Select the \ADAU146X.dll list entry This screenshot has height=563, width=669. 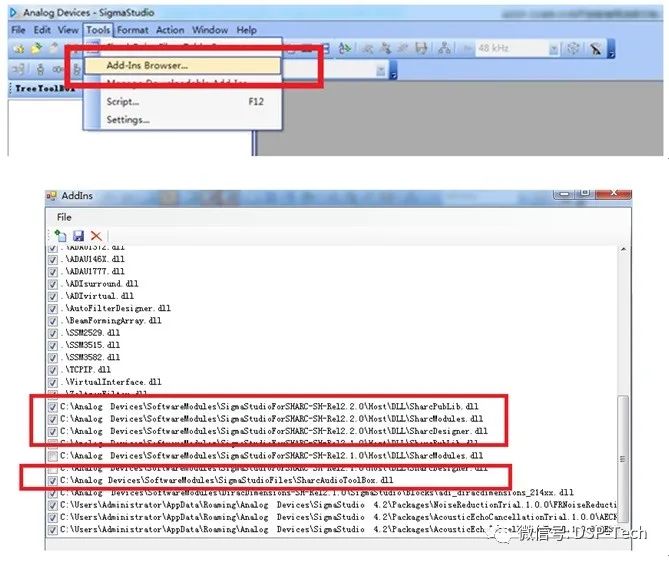(x=93, y=259)
